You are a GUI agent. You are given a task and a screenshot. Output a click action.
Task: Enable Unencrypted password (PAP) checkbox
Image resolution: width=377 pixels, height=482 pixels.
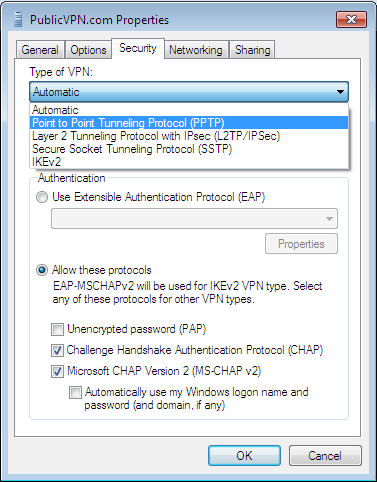coord(57,329)
